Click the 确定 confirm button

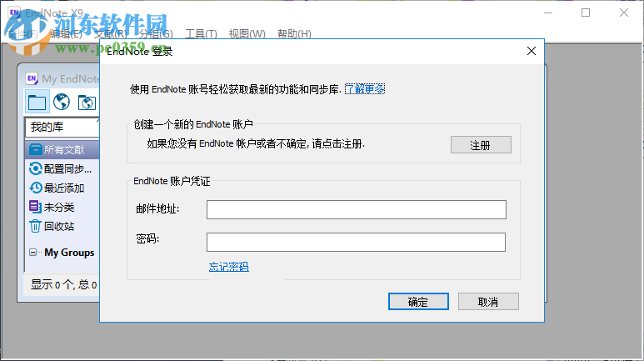pyautogui.click(x=418, y=302)
